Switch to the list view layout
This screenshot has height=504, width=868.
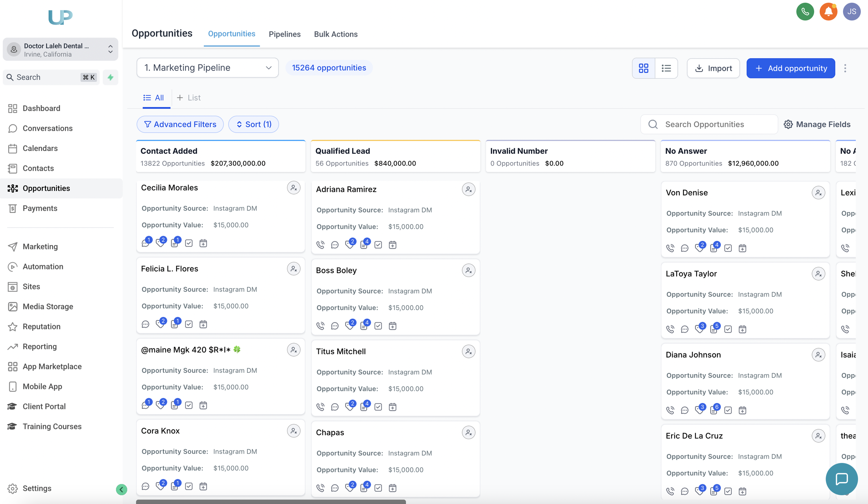tap(666, 68)
